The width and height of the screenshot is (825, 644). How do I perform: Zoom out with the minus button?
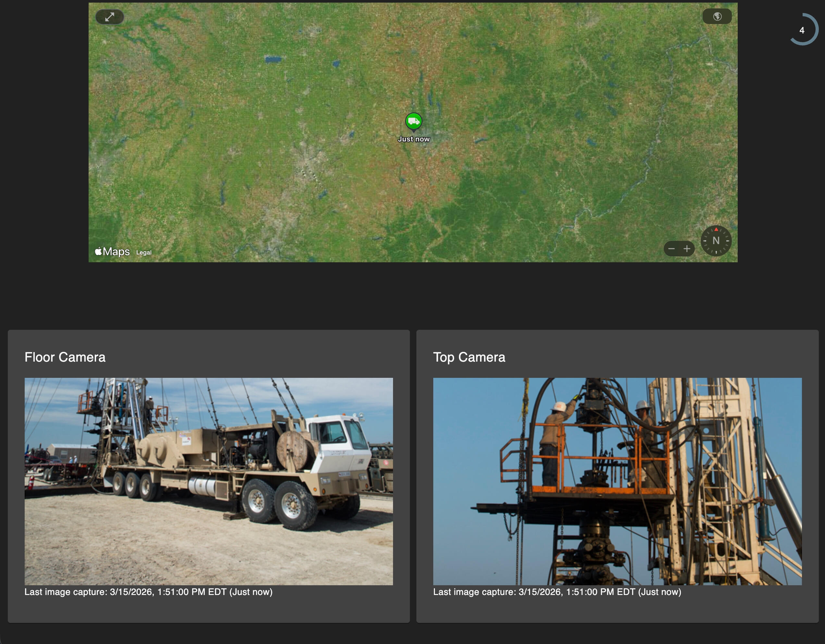point(671,249)
